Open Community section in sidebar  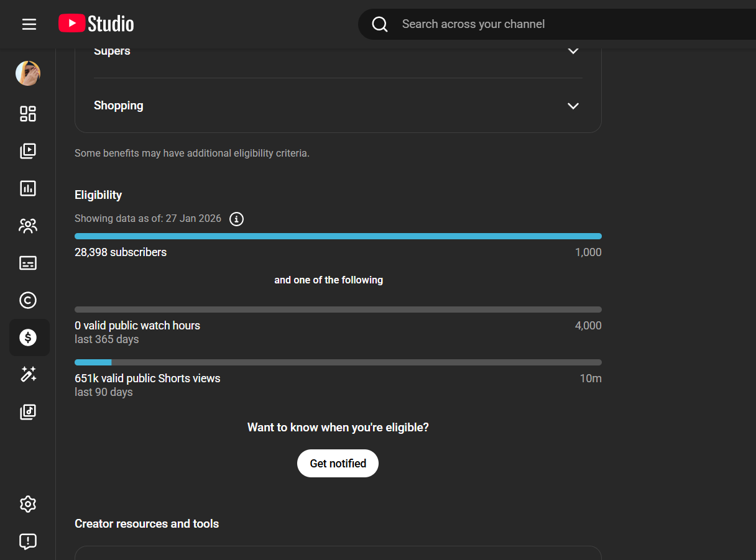[x=28, y=226]
